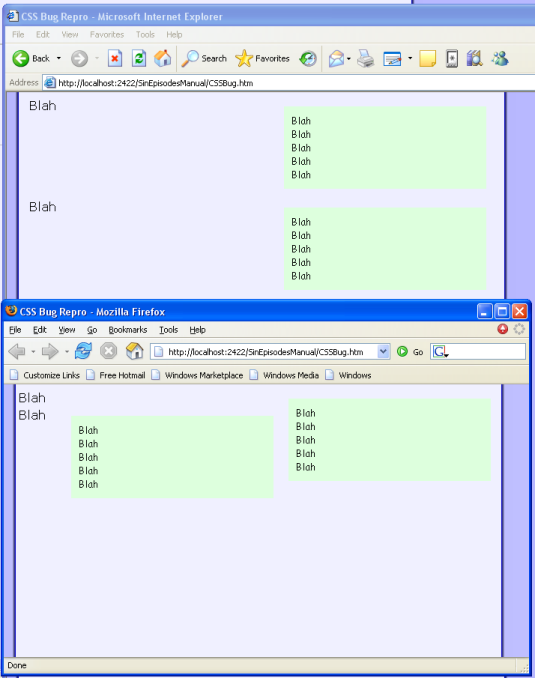Image resolution: width=535 pixels, height=678 pixels.
Task: Expand the IE Back history dropdown arrow
Action: pyautogui.click(x=59, y=58)
